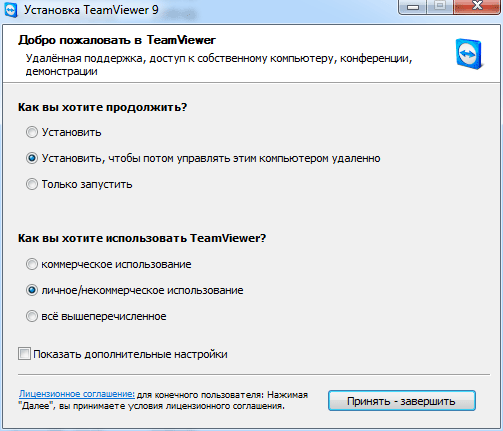Click the disabled maximize button
The image size is (503, 431).
click(440, 6)
